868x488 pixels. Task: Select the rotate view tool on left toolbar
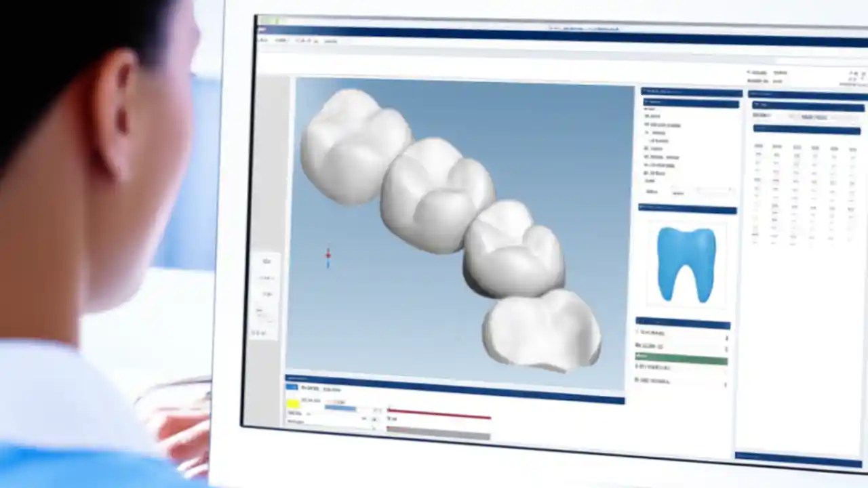pyautogui.click(x=265, y=262)
